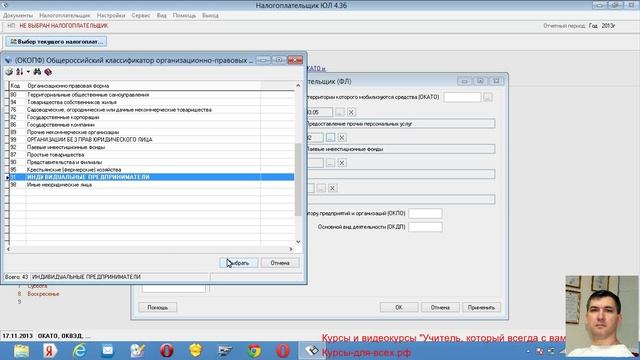640x360 pixels.
Task: Open Yandex from taskbar
Action: [50, 351]
